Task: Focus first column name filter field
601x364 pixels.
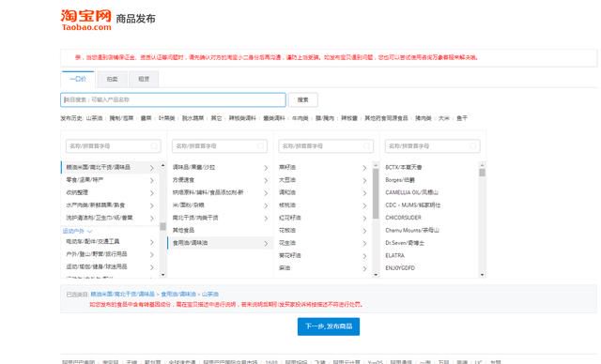Action: click(x=113, y=146)
